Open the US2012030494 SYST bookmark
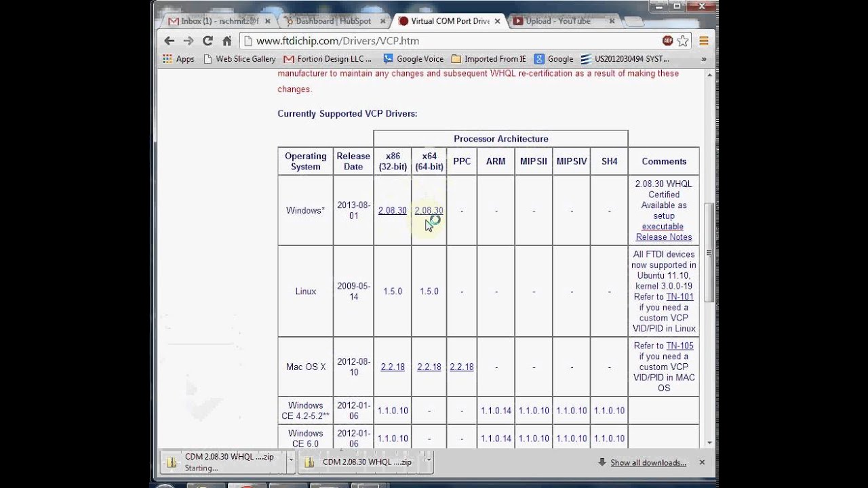 click(625, 59)
